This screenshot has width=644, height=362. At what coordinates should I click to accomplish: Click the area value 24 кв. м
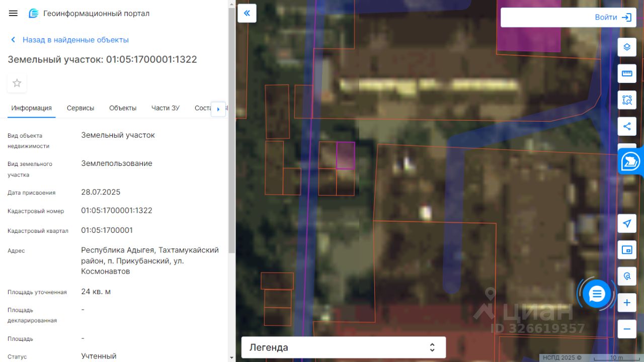click(x=96, y=292)
